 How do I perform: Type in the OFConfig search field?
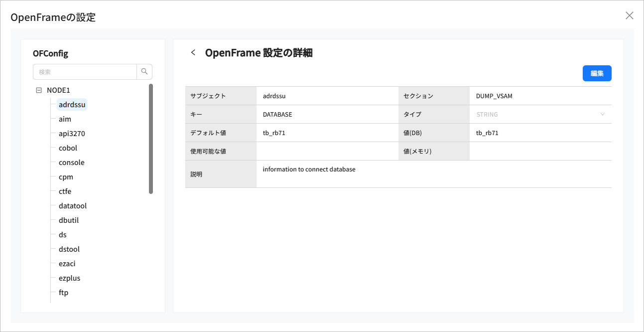(85, 72)
